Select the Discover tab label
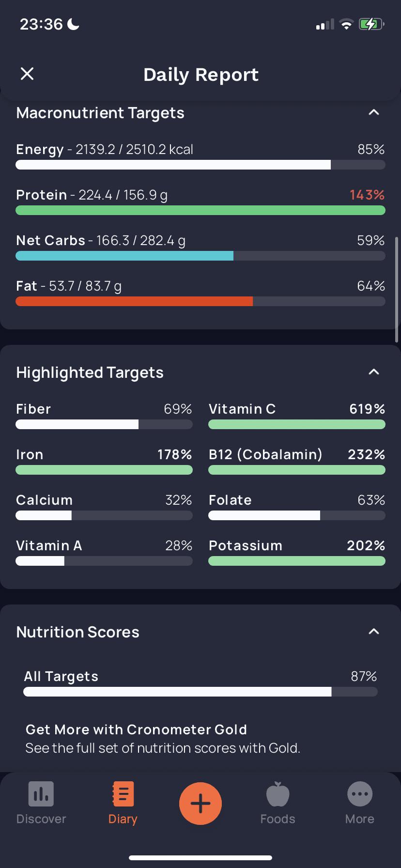401x868 pixels. (41, 819)
